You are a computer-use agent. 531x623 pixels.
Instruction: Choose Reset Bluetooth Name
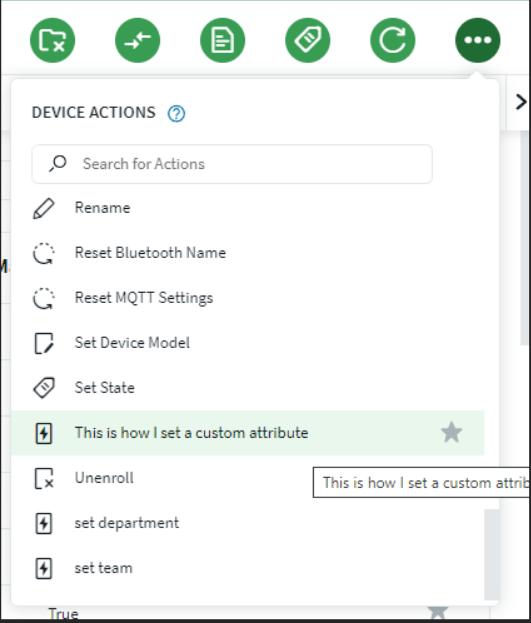(x=247, y=253)
